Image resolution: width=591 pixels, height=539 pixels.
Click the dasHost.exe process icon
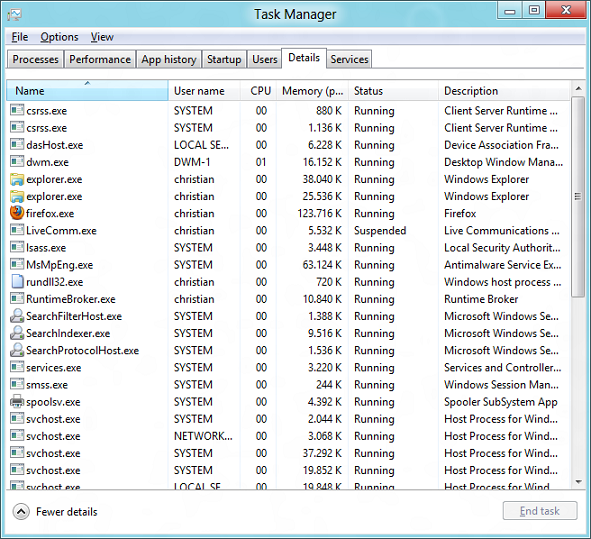[17, 144]
